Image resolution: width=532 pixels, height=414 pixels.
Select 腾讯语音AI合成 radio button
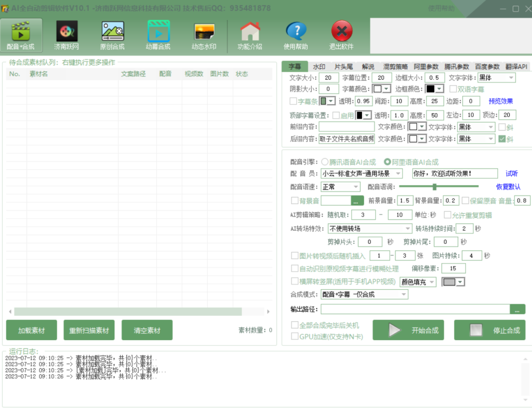[325, 162]
